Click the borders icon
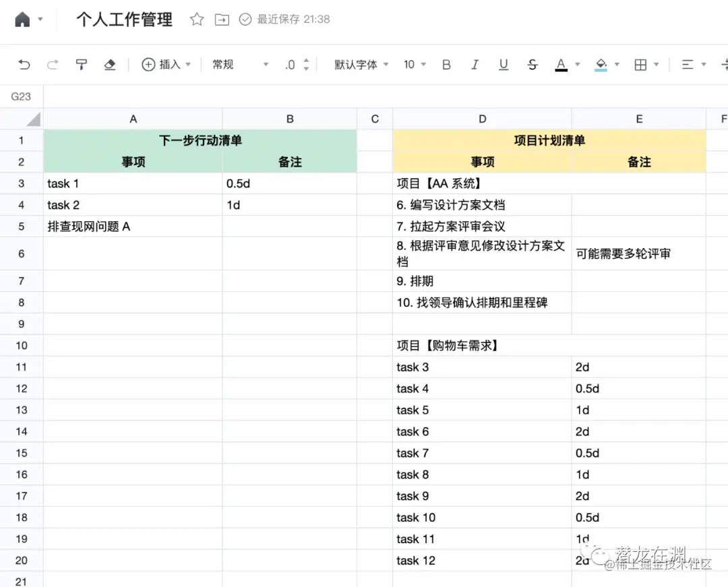Screen dimensions: 728x587 coord(640,65)
